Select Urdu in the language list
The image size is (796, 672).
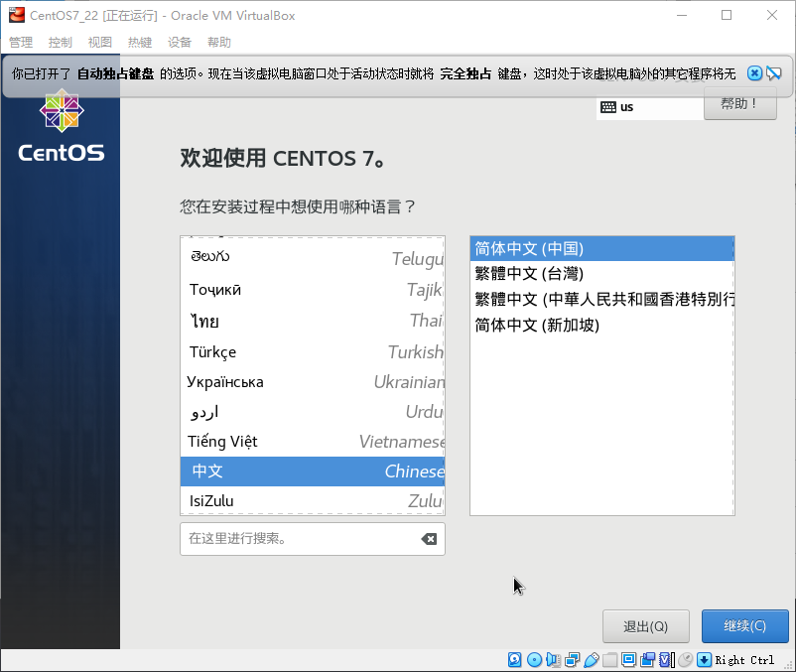click(x=313, y=412)
